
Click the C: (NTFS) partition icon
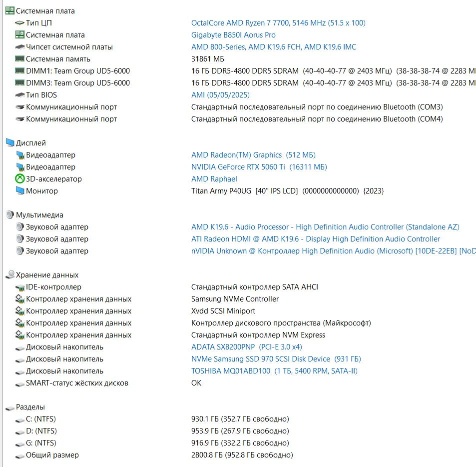(x=20, y=419)
